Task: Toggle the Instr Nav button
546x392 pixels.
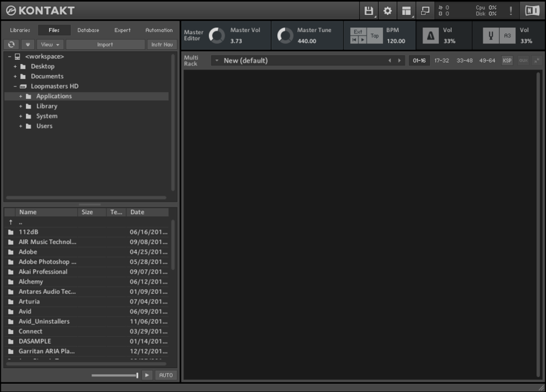Action: (162, 44)
